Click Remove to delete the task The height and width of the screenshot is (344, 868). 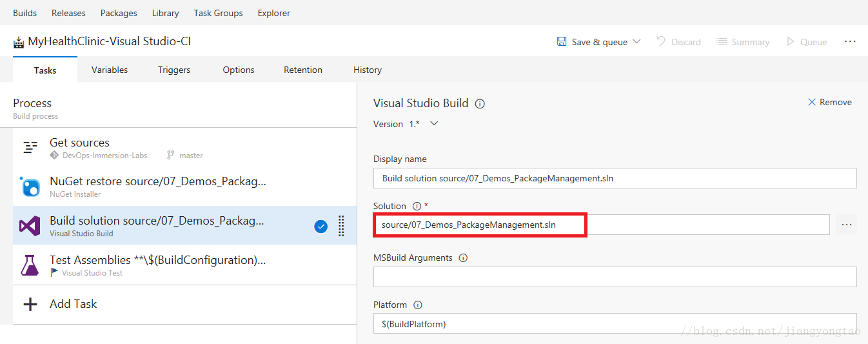pyautogui.click(x=830, y=102)
